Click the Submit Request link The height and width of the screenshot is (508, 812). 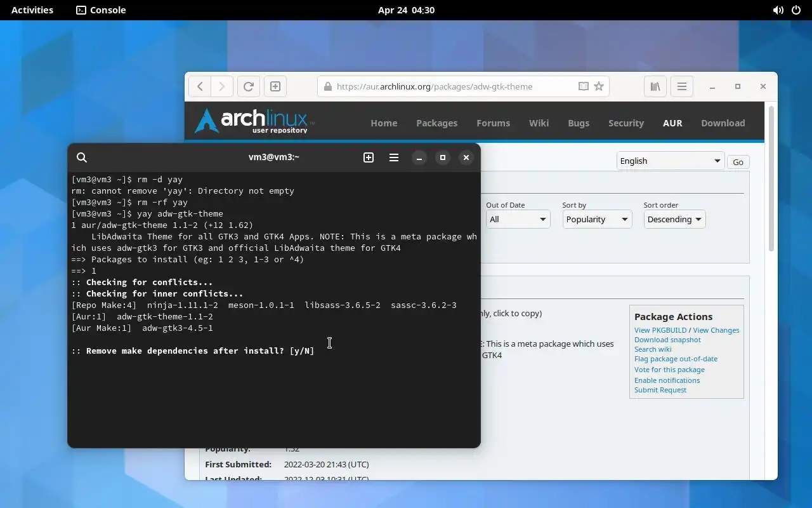point(660,390)
